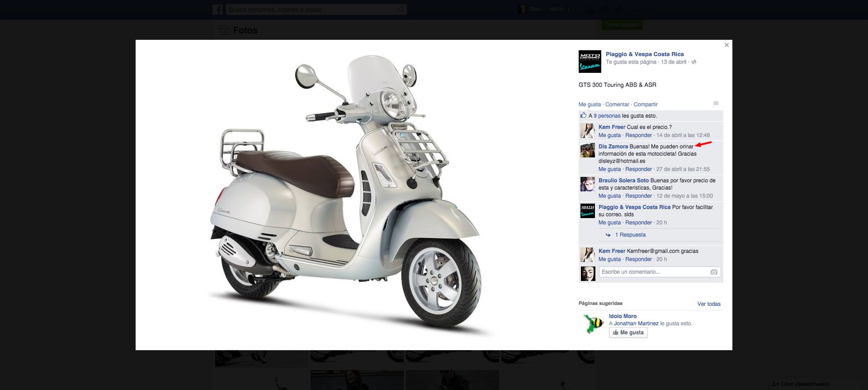
Task: Click the globe privacy icon next to 13 de abril
Action: tap(694, 62)
